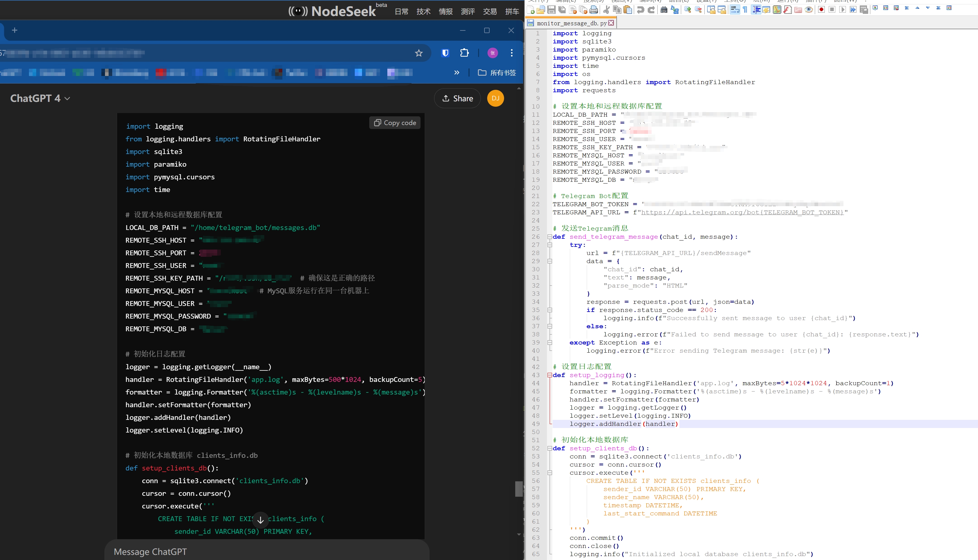
Task: Click the New file icon in Notepad++ toolbar
Action: [530, 10]
